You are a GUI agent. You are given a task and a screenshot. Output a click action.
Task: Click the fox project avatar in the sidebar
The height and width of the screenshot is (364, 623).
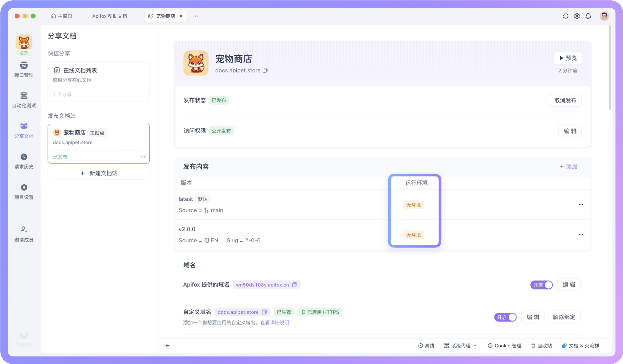tap(24, 43)
